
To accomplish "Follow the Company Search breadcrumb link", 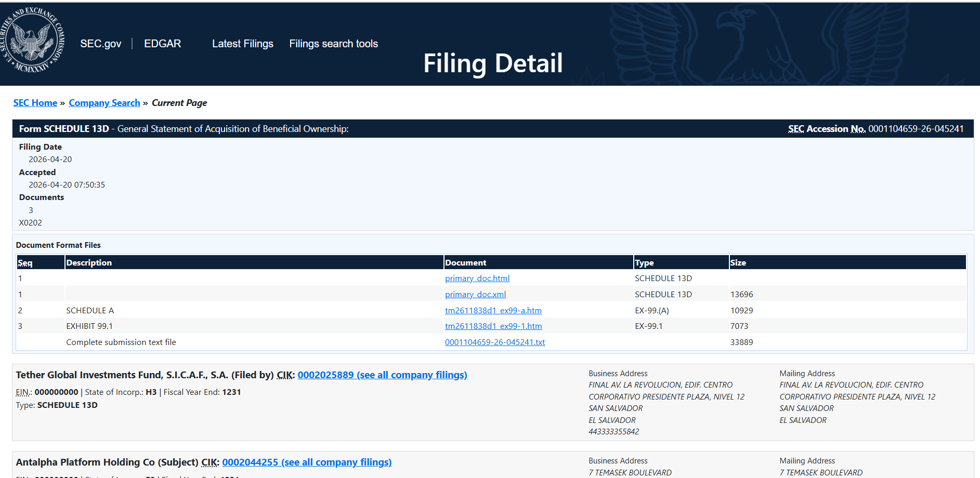I will (x=104, y=103).
